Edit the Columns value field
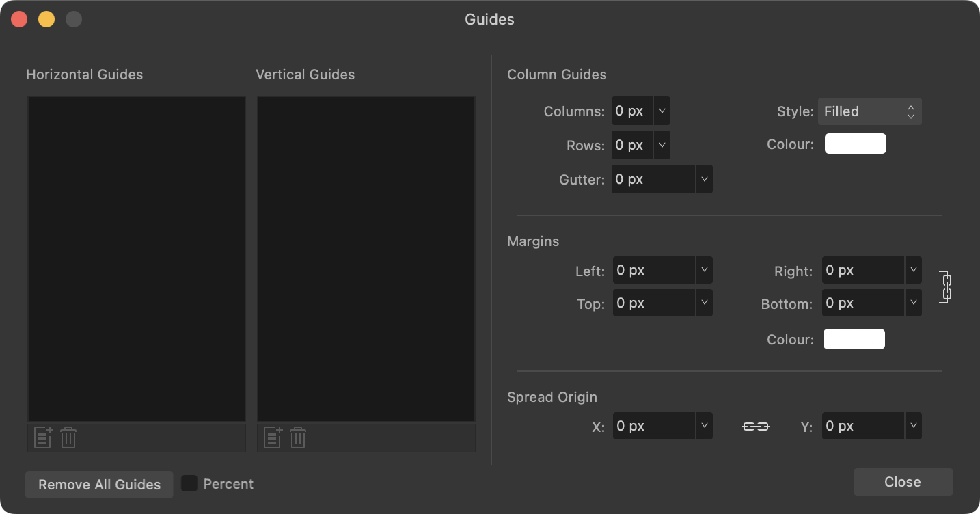 pos(629,110)
